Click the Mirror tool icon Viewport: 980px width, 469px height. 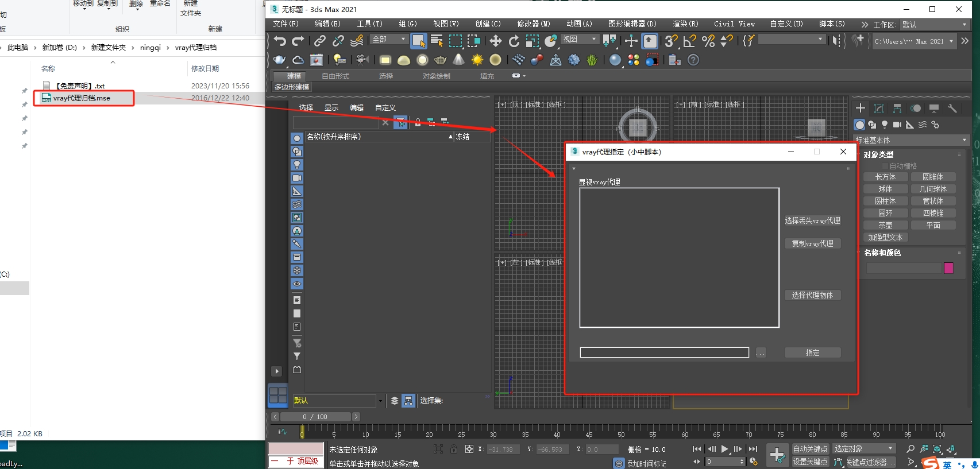click(836, 41)
